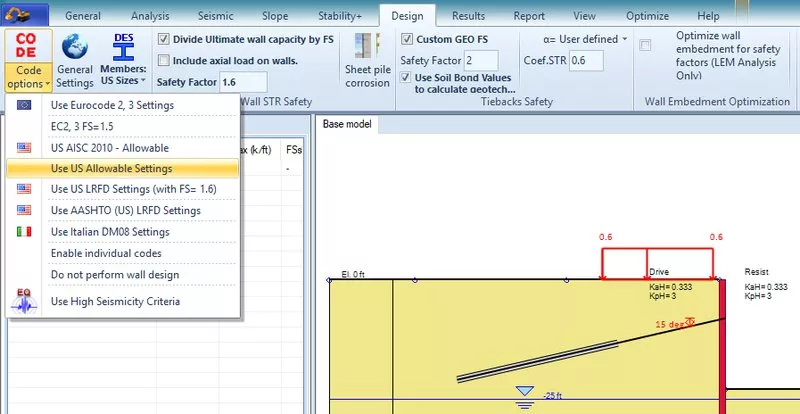800x414 pixels.
Task: Choose US AISC 2010 - Allowable
Action: point(122,148)
